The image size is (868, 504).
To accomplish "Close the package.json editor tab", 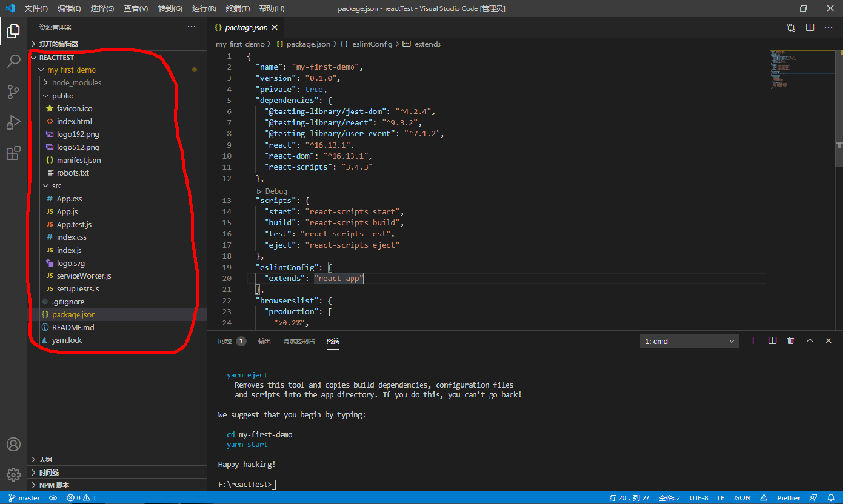I will click(275, 28).
